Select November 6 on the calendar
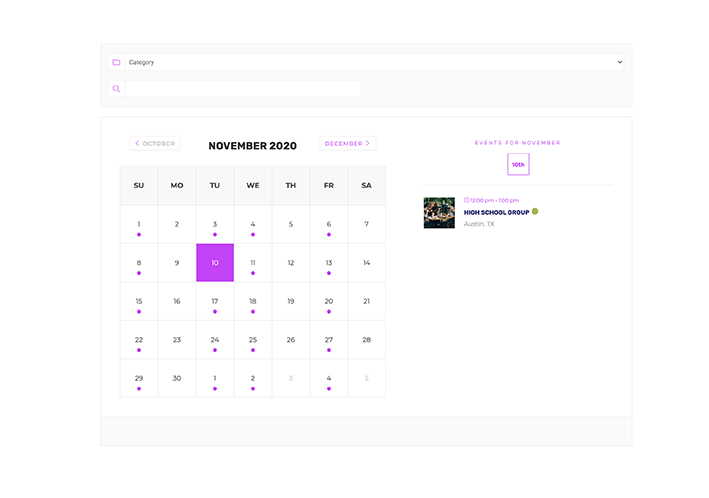 coord(329,224)
